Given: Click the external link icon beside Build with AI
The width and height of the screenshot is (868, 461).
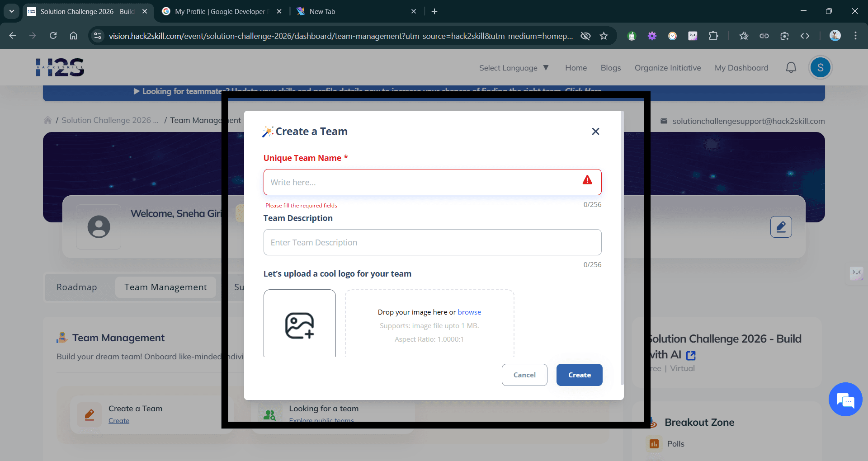Looking at the screenshot, I should [x=691, y=355].
